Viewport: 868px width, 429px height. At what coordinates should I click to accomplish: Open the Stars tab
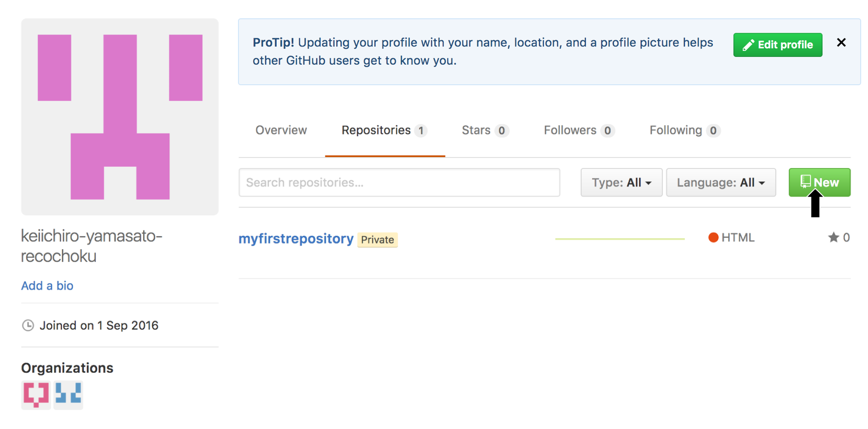pos(485,130)
